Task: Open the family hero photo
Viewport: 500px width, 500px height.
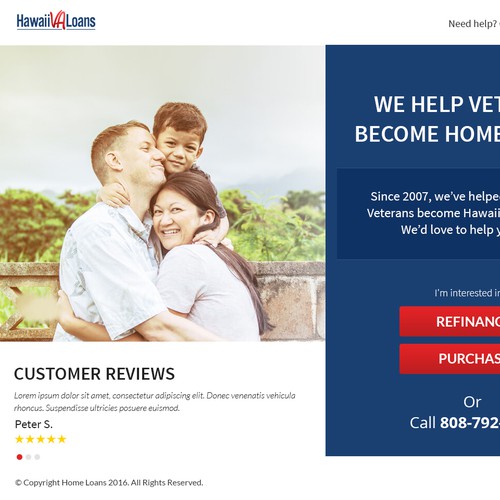Action: tap(162, 193)
